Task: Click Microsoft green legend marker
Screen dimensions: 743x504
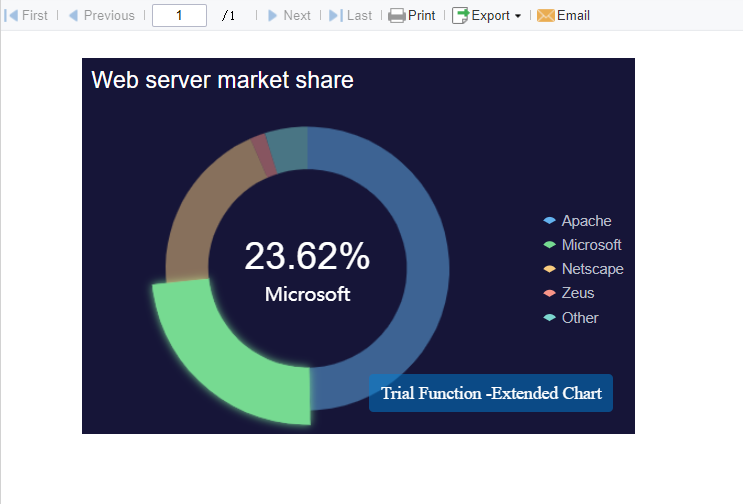Action: pyautogui.click(x=549, y=245)
